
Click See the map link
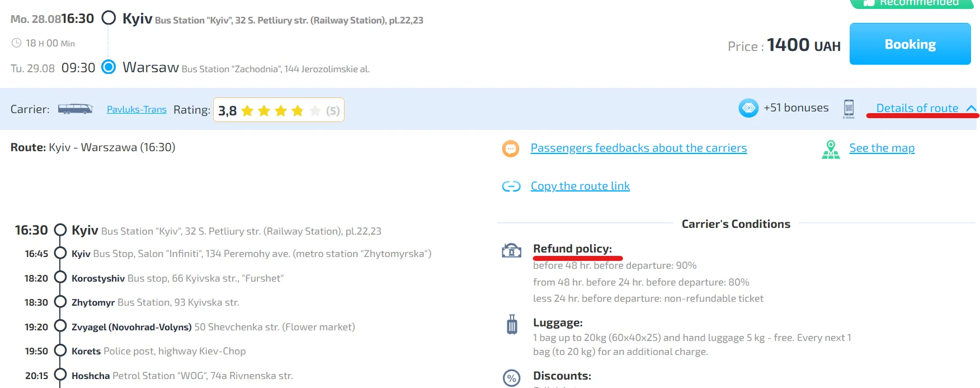pos(882,148)
